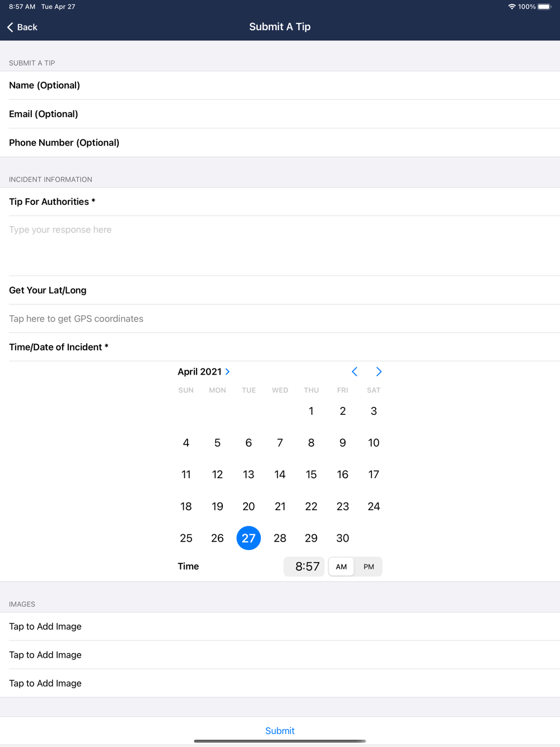Select April 12 on calendar
Screen dimensions: 560x747
[217, 475]
